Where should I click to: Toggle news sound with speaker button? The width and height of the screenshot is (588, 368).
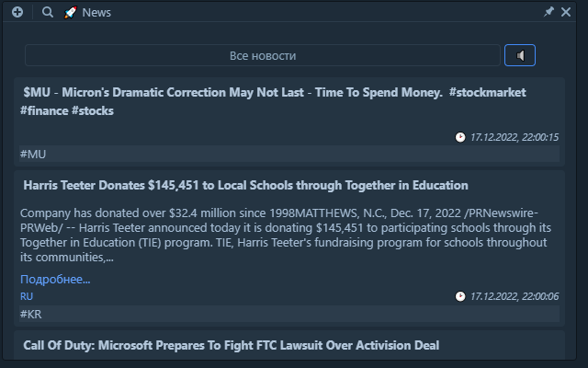tap(520, 56)
